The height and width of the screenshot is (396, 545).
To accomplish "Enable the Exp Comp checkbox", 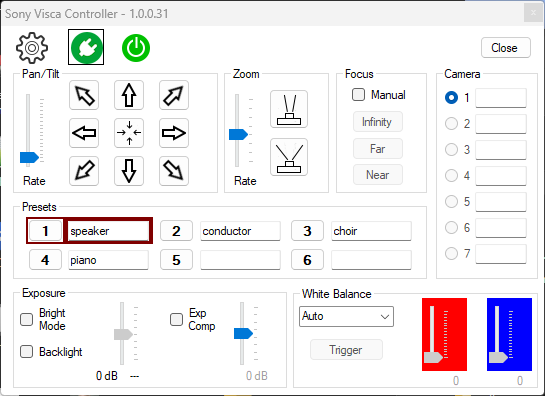I will pyautogui.click(x=176, y=319).
